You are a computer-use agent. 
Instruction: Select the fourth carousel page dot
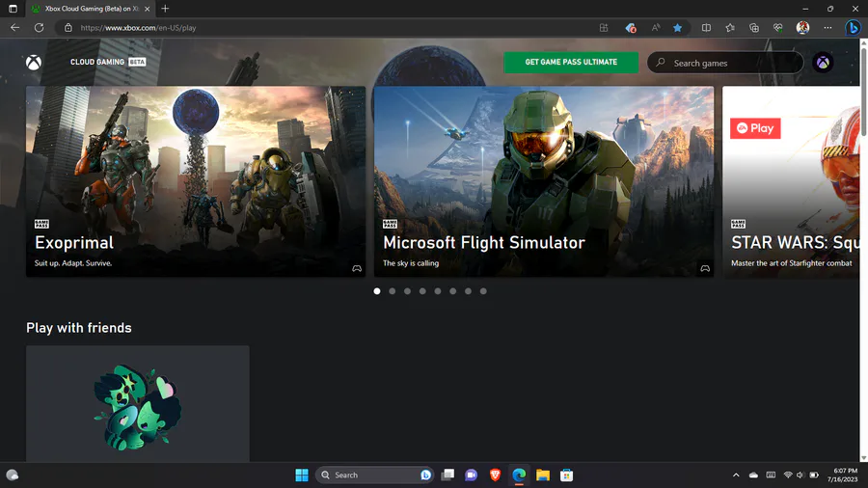tap(422, 291)
